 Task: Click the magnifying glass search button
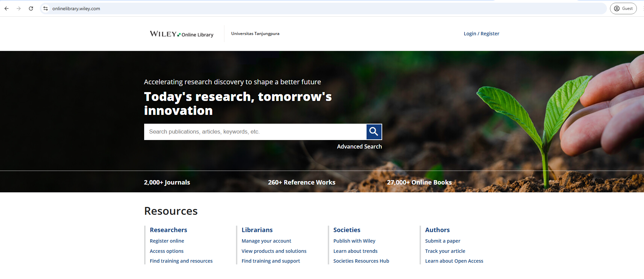[x=374, y=132]
